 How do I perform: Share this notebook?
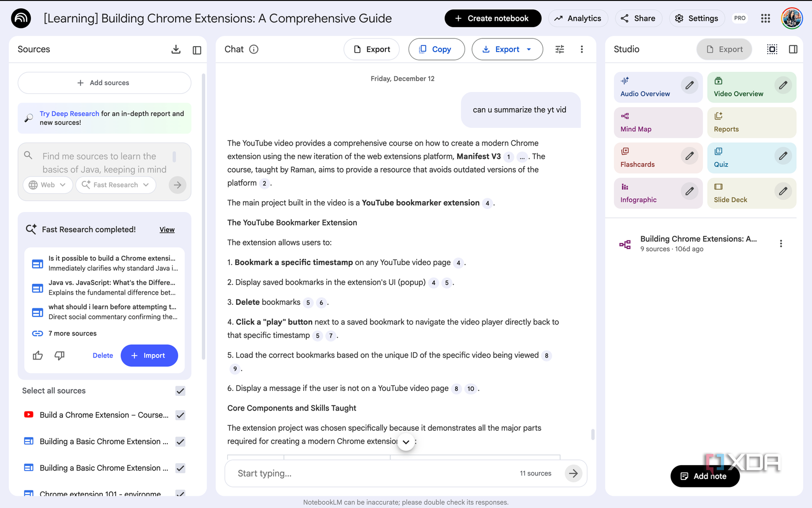(638, 18)
